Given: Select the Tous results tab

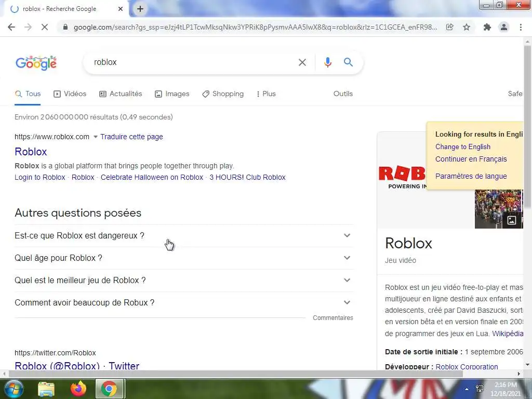Looking at the screenshot, I should 28,94.
